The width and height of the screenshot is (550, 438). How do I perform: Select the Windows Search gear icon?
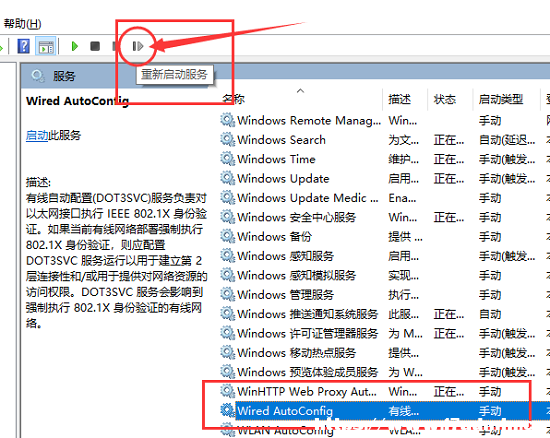point(227,140)
